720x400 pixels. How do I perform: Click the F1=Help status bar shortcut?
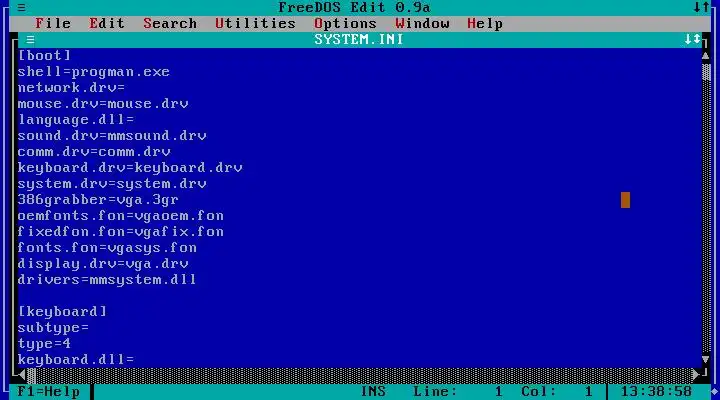click(49, 392)
